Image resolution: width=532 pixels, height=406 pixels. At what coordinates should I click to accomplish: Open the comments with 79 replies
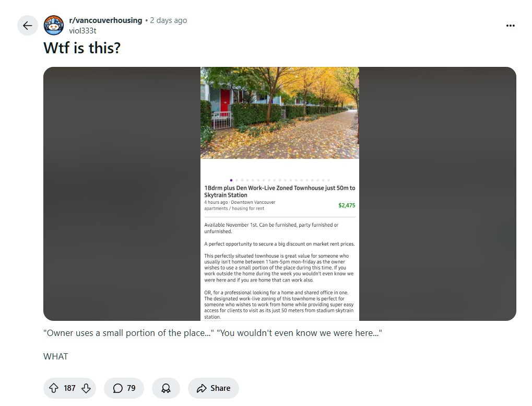click(x=124, y=388)
